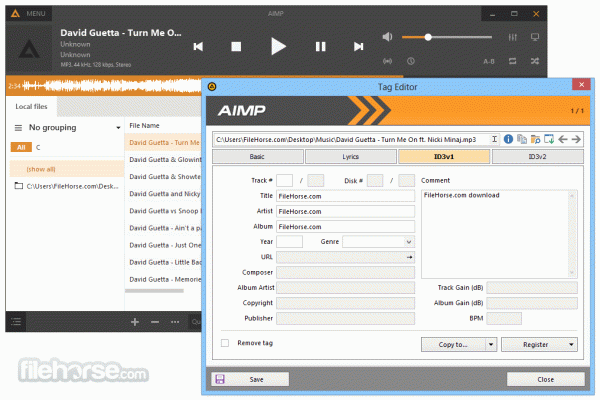Select the (show all) entry
This screenshot has height=400, width=600.
(x=65, y=169)
